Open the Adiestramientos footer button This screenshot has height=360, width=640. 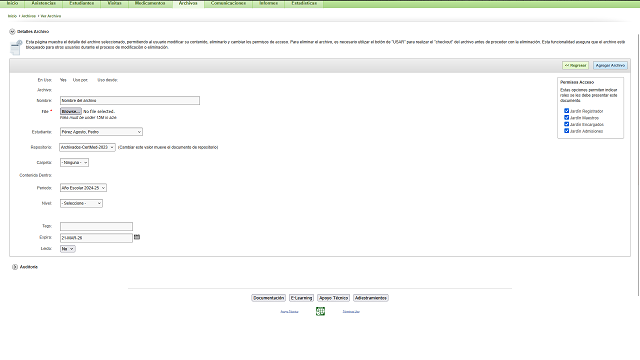coord(371,298)
